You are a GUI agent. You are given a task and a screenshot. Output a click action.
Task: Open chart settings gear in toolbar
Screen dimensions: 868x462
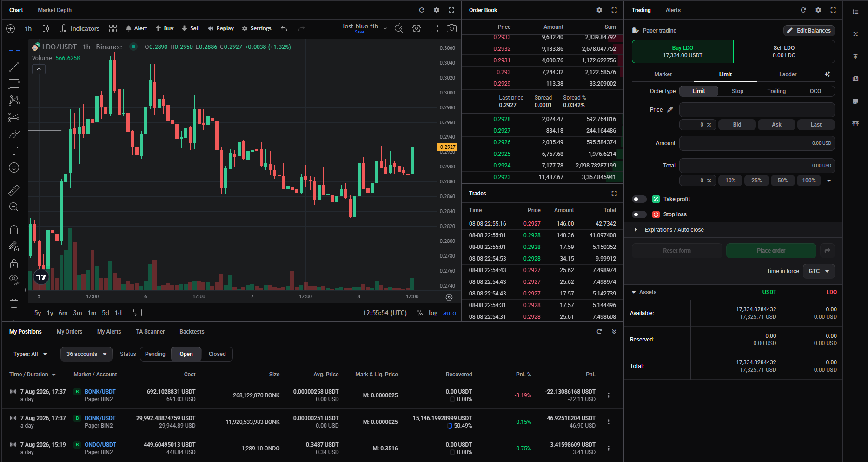click(417, 28)
